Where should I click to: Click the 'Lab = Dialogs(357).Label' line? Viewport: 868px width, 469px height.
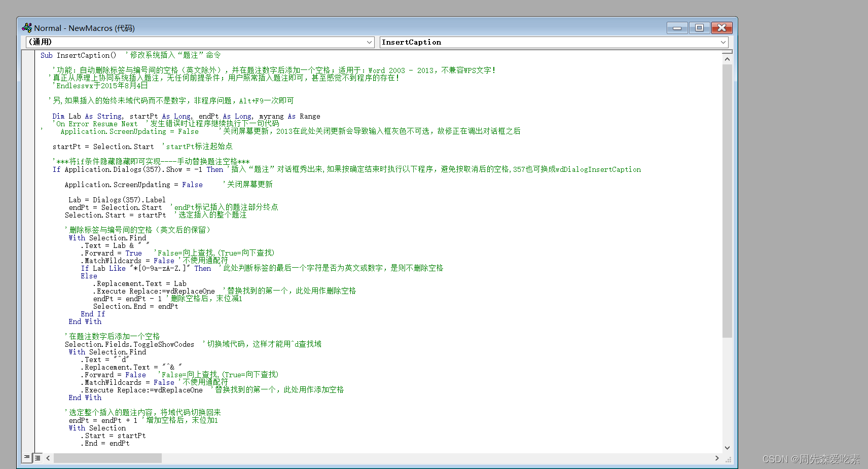pos(117,200)
